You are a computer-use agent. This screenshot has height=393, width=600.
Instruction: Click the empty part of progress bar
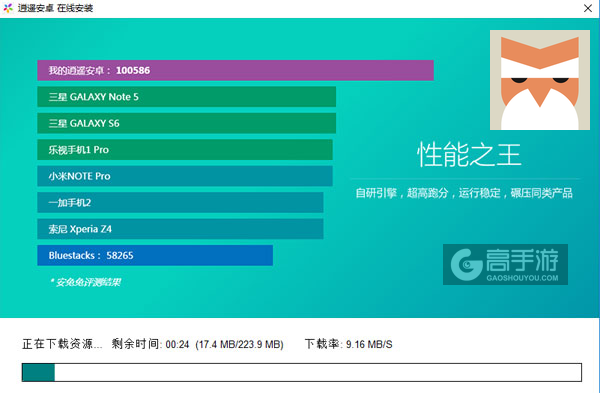pyautogui.click(x=318, y=372)
